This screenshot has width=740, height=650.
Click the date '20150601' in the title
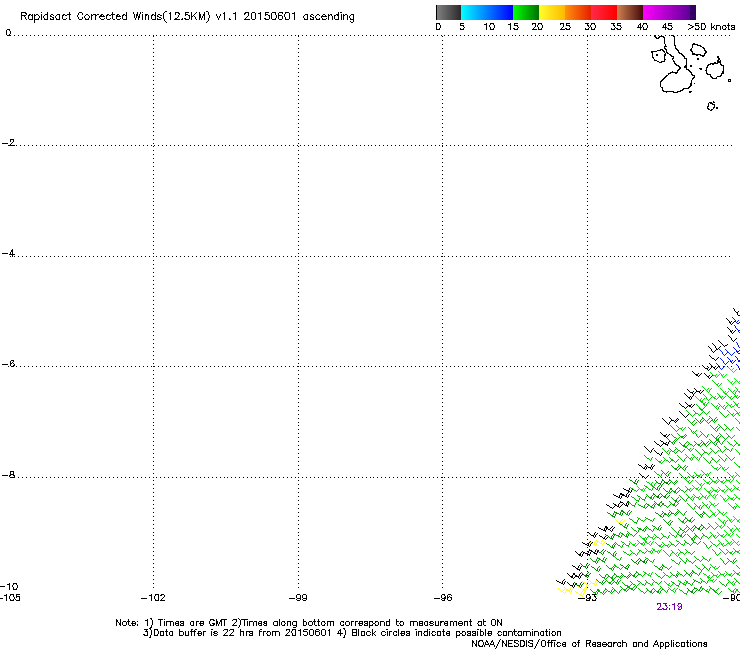(x=270, y=16)
